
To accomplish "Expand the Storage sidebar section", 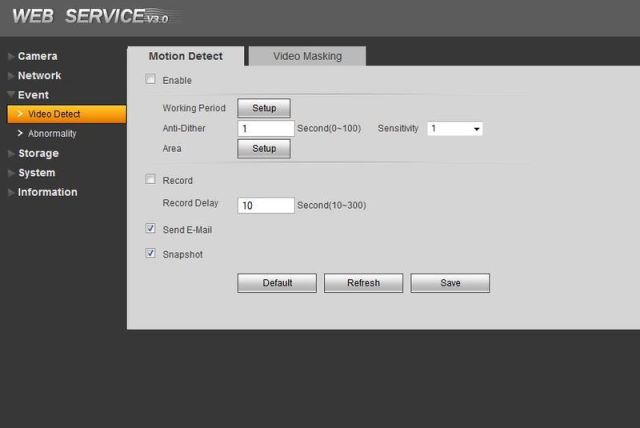I will (38, 153).
